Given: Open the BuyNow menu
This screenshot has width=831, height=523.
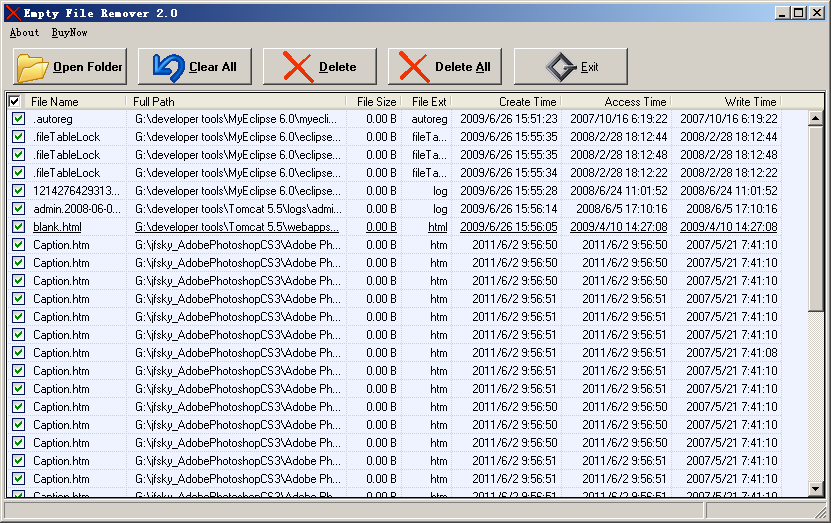Looking at the screenshot, I should coord(69,32).
